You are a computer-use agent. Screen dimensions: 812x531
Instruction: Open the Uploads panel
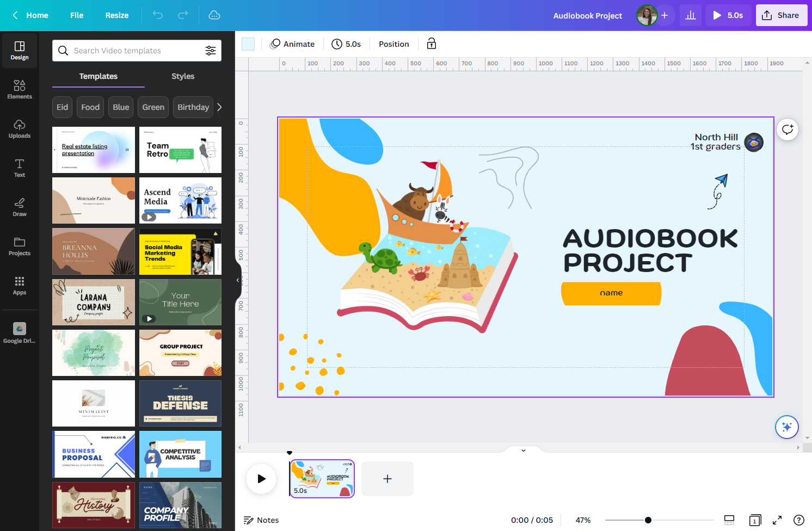(x=20, y=128)
